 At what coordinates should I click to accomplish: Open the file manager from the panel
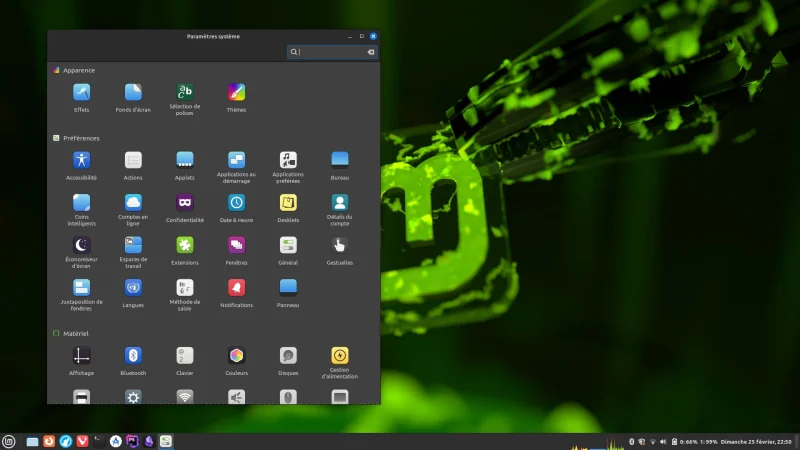point(32,441)
